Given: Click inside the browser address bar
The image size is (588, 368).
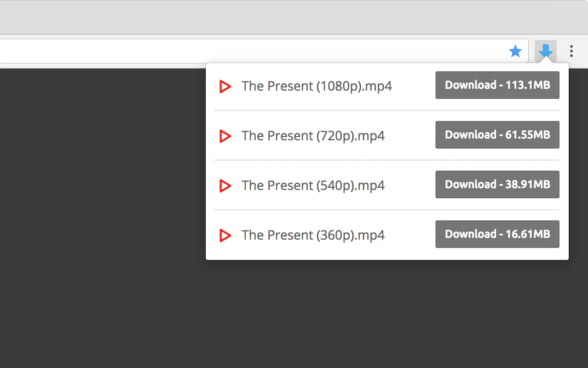Looking at the screenshot, I should point(230,51).
